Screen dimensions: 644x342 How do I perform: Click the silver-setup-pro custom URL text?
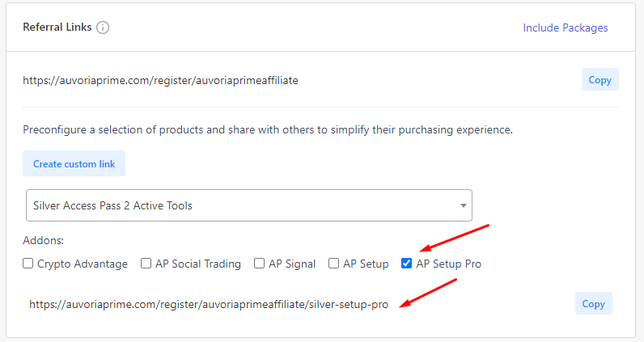click(209, 305)
